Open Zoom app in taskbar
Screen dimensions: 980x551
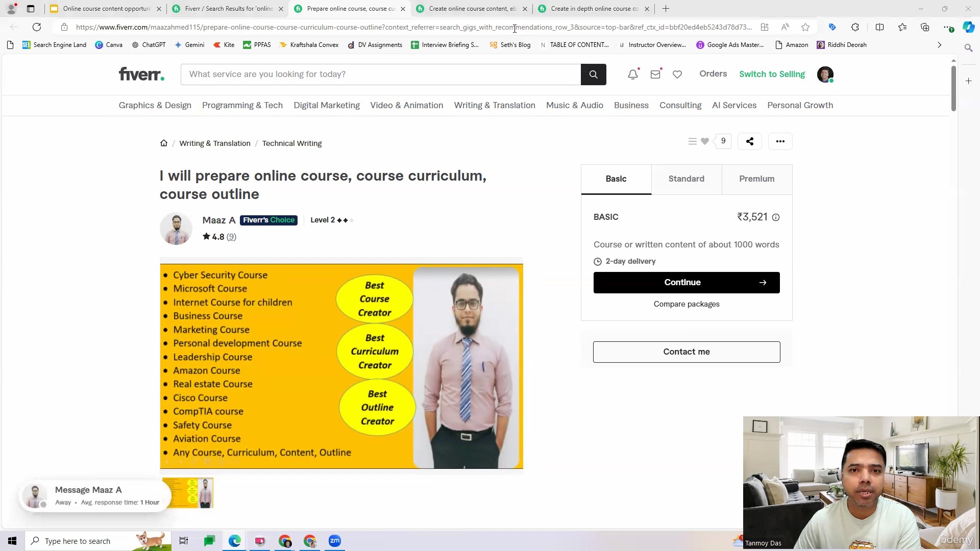tap(335, 541)
